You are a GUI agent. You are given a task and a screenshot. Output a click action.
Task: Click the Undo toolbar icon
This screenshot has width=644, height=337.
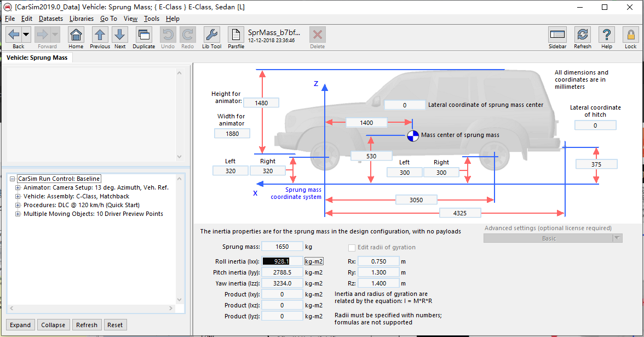coord(168,35)
